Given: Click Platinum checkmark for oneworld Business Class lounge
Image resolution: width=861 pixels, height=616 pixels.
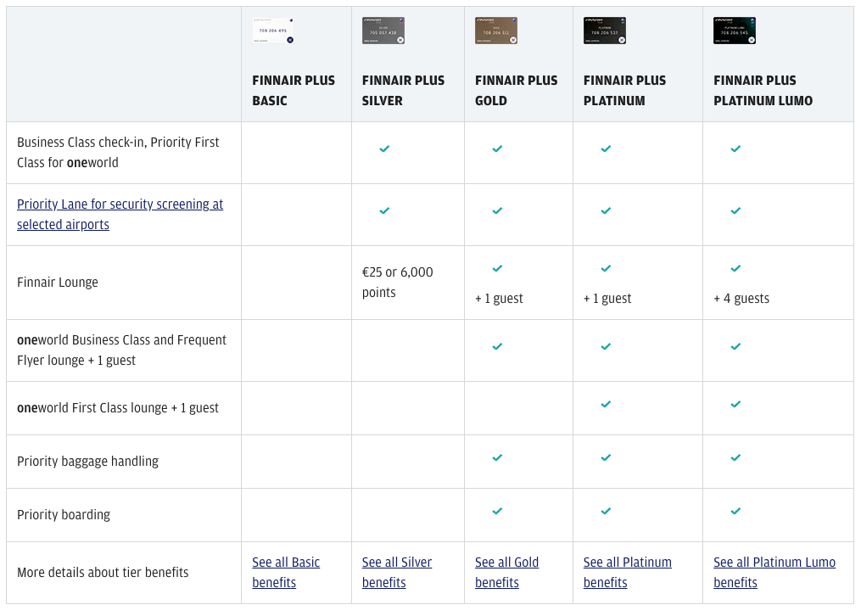Looking at the screenshot, I should [607, 346].
